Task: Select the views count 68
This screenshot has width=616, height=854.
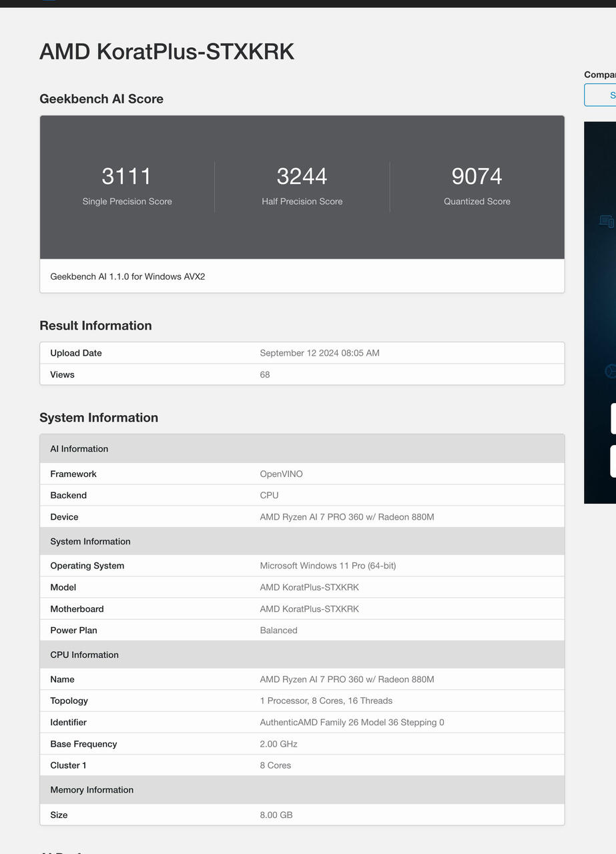Action: pyautogui.click(x=265, y=374)
